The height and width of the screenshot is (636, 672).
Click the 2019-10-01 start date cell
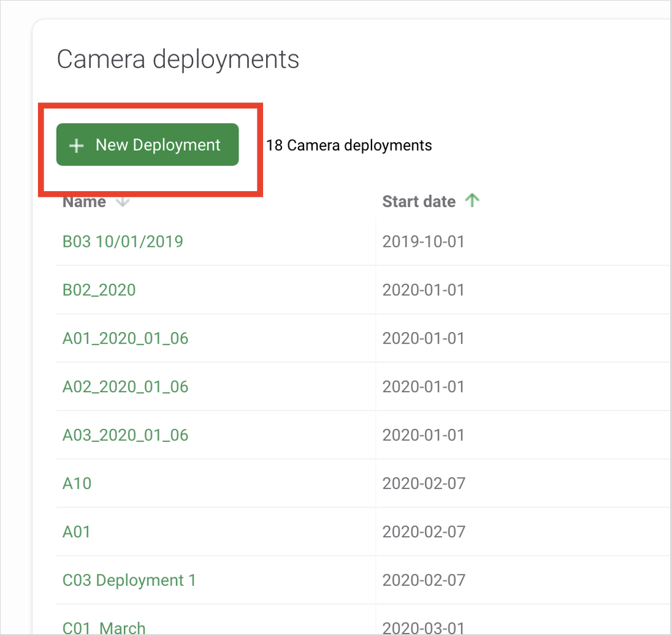pos(423,241)
